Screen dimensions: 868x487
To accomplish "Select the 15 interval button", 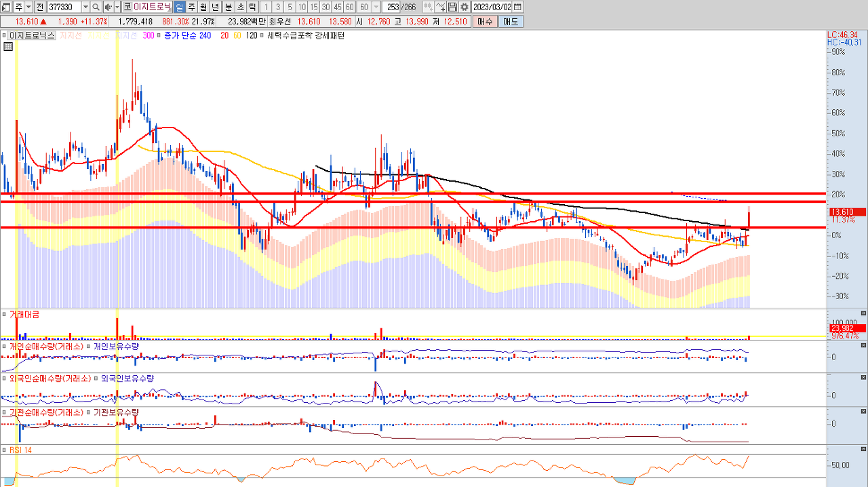I will click(314, 7).
